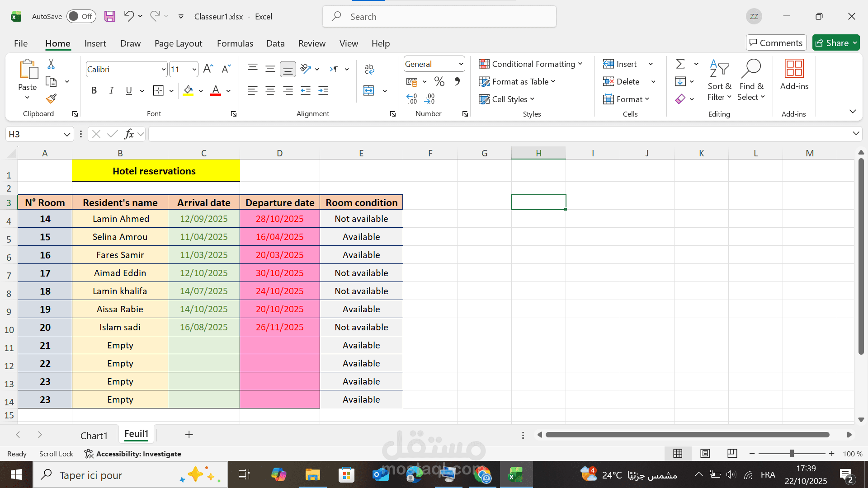Toggle Center horizontal alignment
This screenshot has width=868, height=488.
coord(270,90)
